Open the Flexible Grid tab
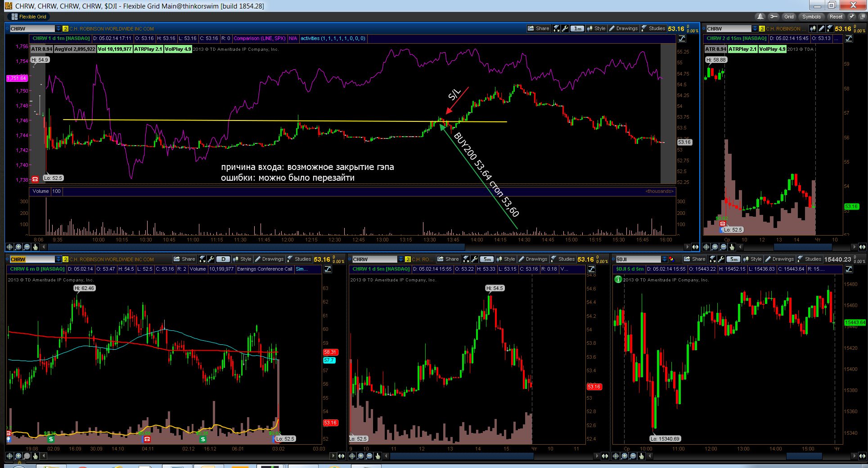This screenshot has height=468, width=868. point(29,17)
